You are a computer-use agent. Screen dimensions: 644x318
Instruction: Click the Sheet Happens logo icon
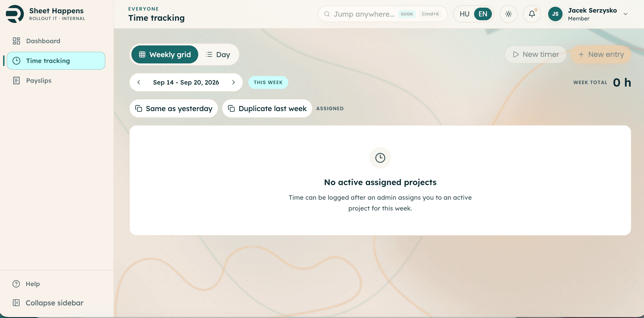15,14
